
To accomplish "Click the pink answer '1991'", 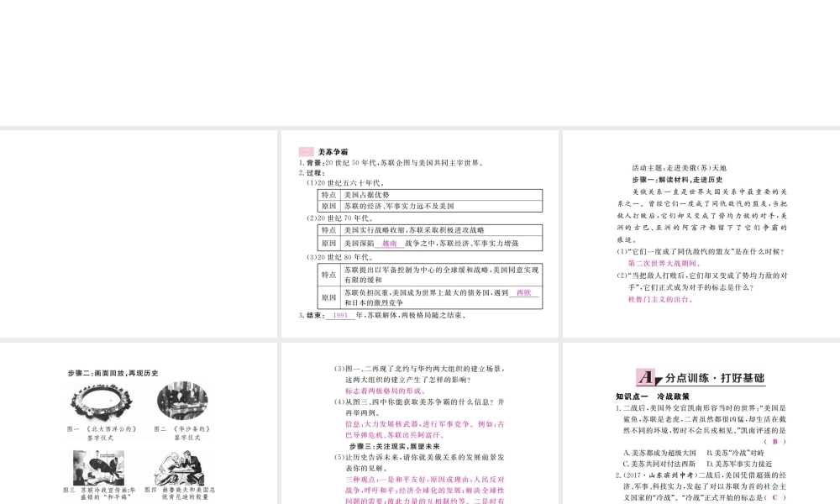I will [340, 316].
